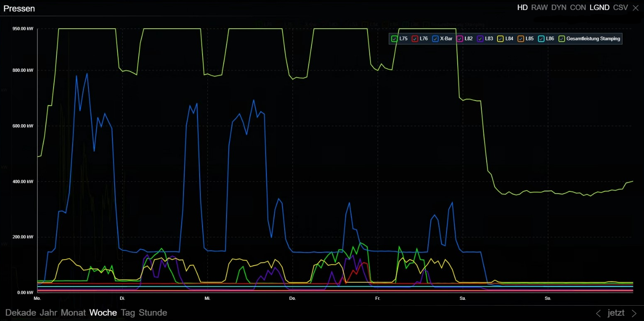Disable the L84 series checkbox
This screenshot has width=644, height=321.
point(500,39)
